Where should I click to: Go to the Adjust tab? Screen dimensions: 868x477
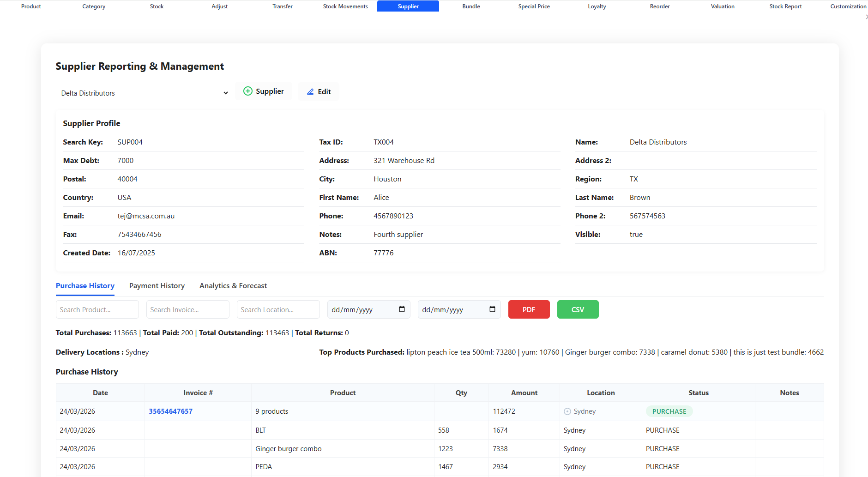click(220, 6)
